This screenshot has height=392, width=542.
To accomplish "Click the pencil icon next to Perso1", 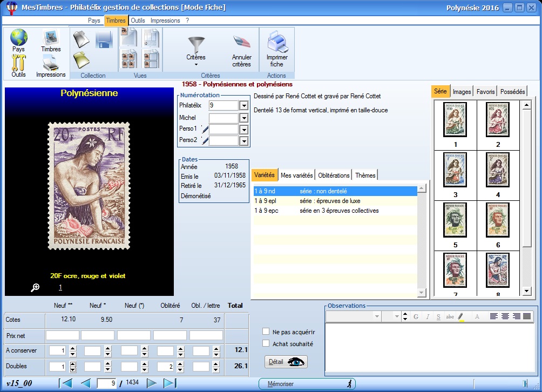I will pyautogui.click(x=205, y=129).
